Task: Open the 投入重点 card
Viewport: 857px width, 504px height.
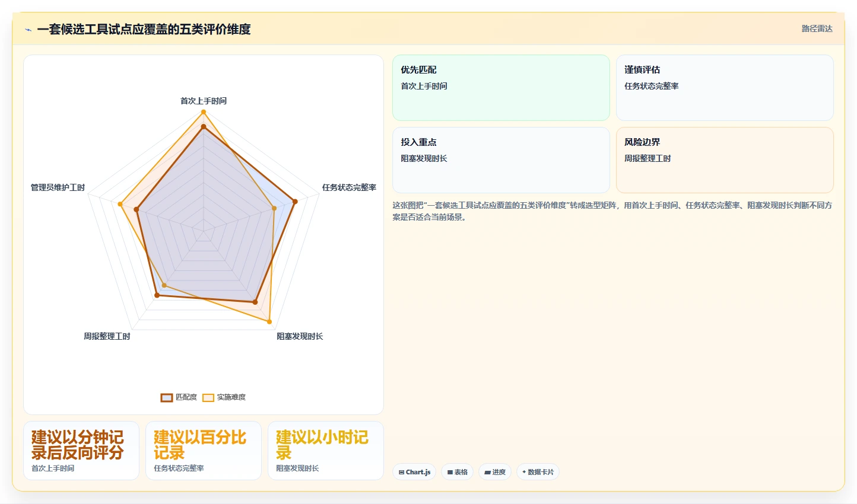Action: (x=501, y=160)
